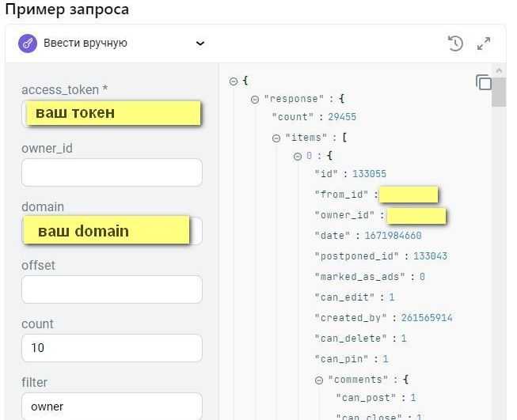Collapse item 0 object
Screen dimensions: 517x420
click(298, 156)
